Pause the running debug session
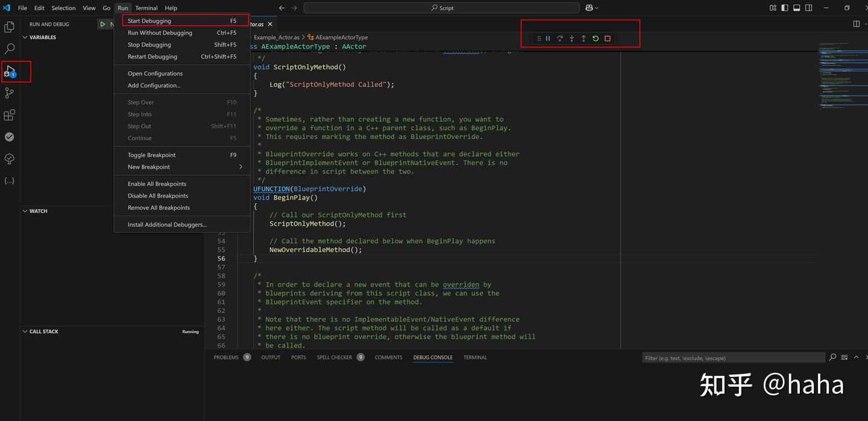The height and width of the screenshot is (421, 868). pyautogui.click(x=547, y=38)
